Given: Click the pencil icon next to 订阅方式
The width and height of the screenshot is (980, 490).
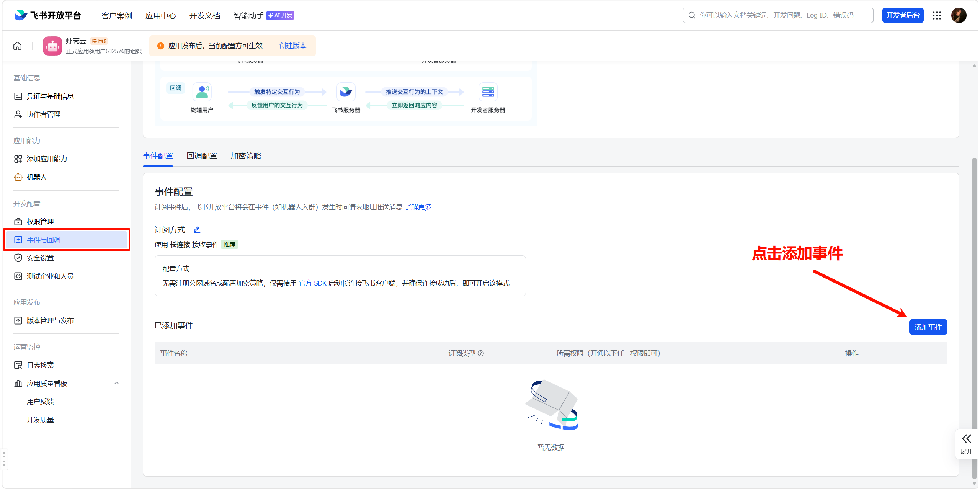Looking at the screenshot, I should [x=197, y=230].
